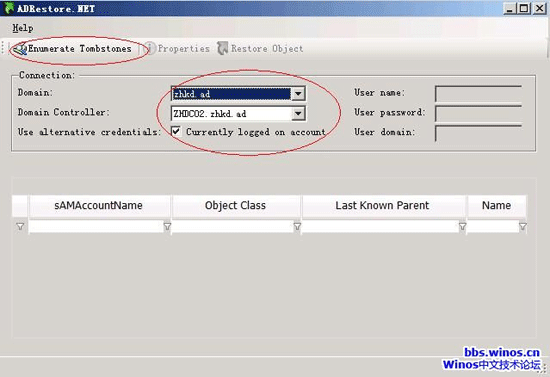Sort by Name column header
Screen dimensions: 550x377
pos(497,206)
